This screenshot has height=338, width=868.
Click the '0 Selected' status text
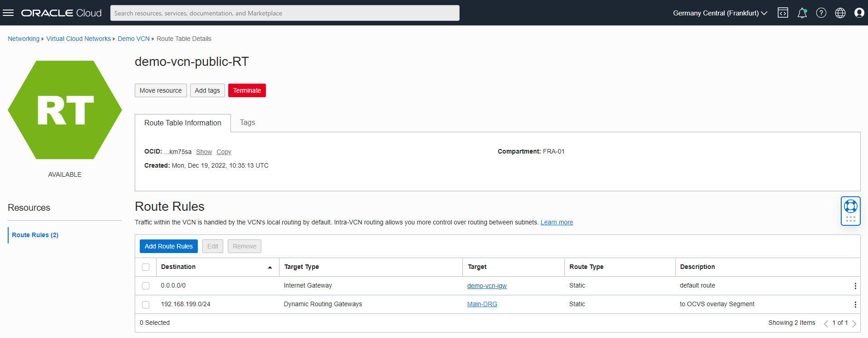point(155,323)
